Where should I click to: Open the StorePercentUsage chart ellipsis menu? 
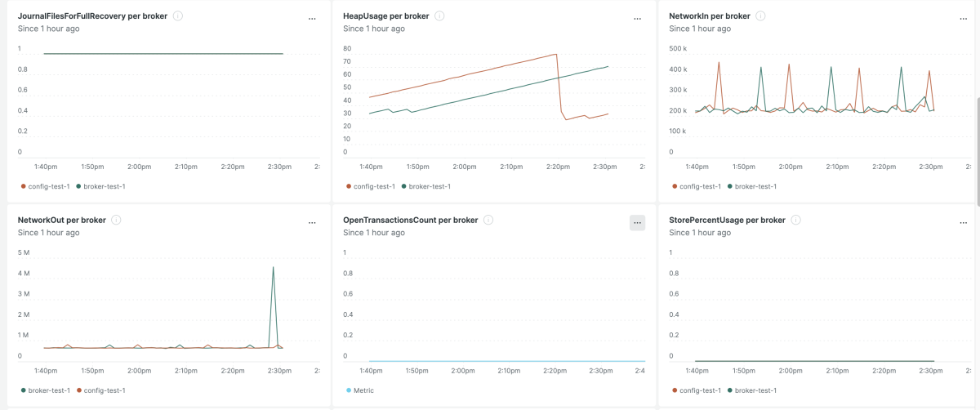click(x=963, y=223)
